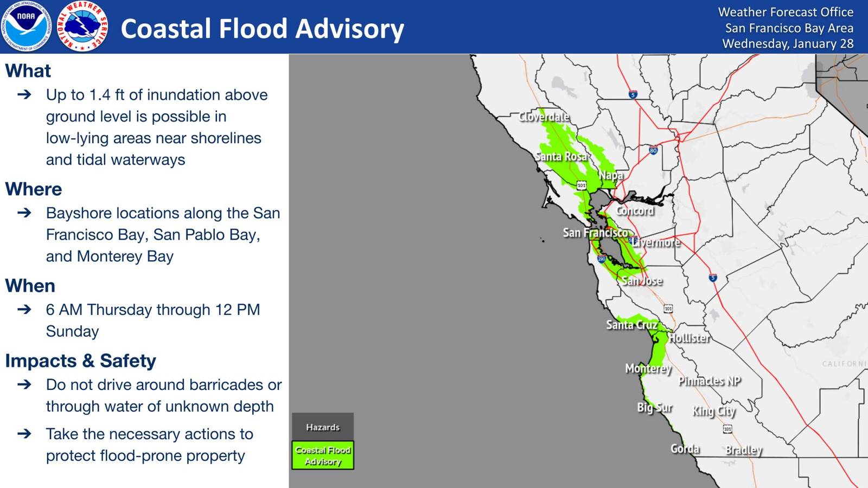
Task: Click the Interstate 80 highway shield
Action: [653, 150]
